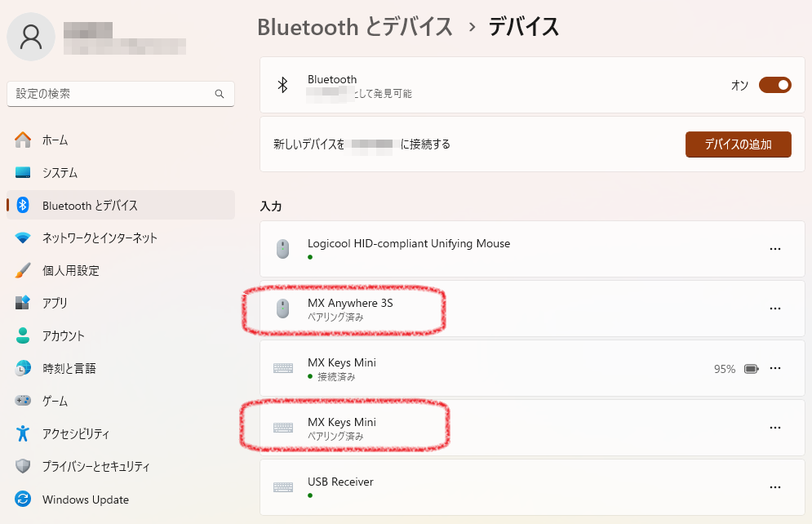
Task: Click the デバイスの追加 button
Action: coord(738,144)
